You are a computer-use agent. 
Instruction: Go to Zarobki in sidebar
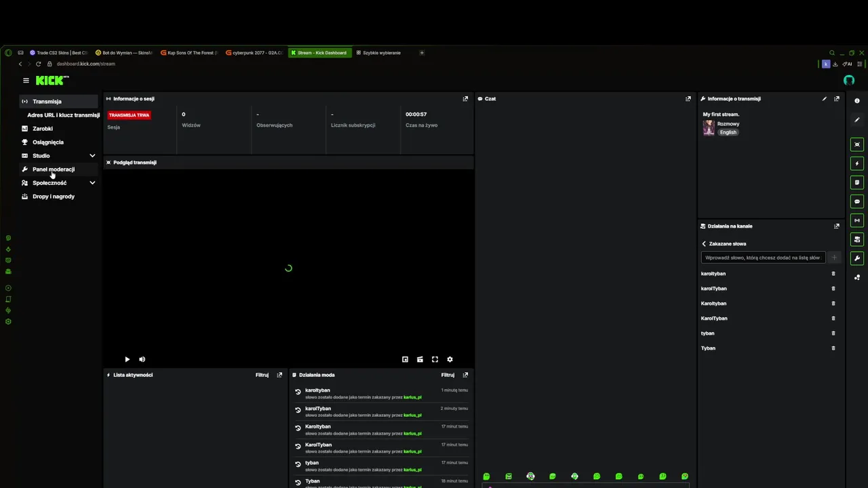(43, 129)
